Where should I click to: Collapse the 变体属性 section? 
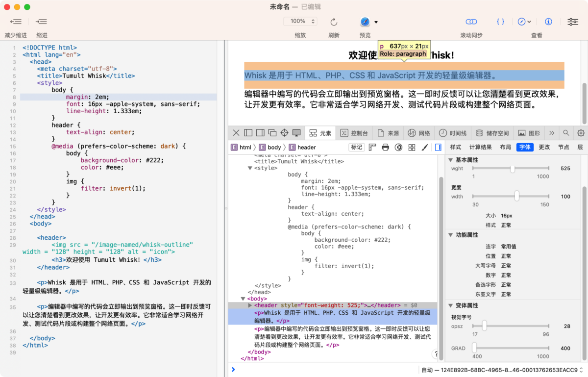(451, 305)
